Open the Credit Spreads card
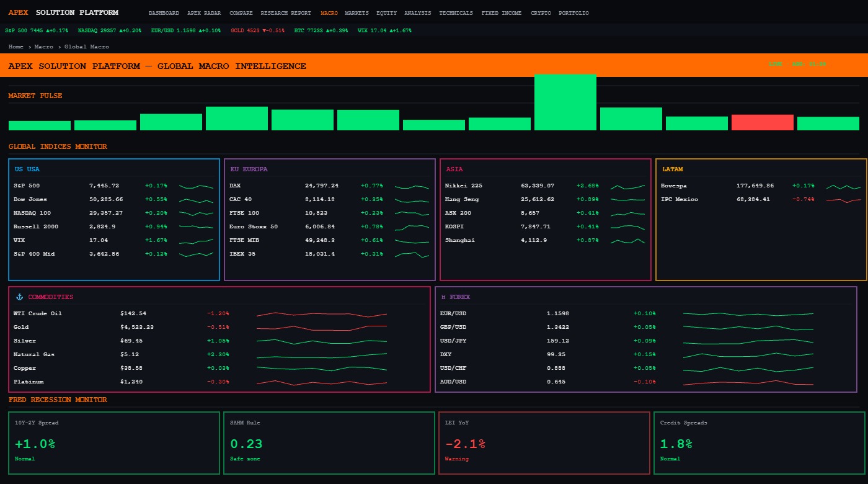The image size is (868, 484). coord(759,443)
